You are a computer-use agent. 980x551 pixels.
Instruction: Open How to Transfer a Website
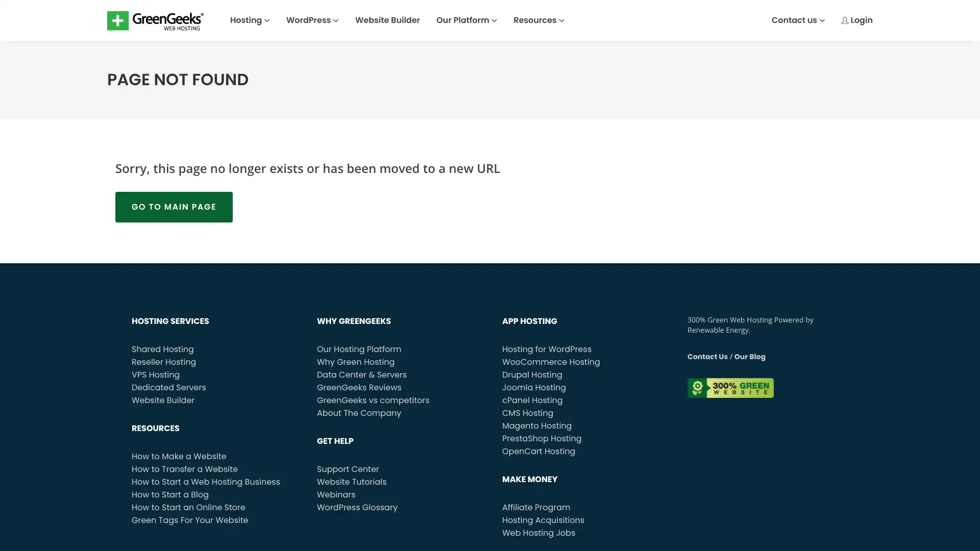185,469
